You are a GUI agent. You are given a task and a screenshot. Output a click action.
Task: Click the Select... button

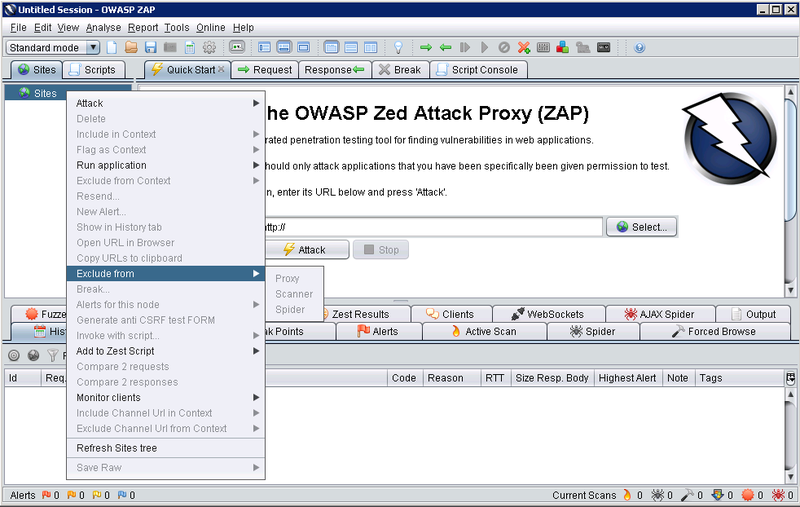pyautogui.click(x=641, y=227)
